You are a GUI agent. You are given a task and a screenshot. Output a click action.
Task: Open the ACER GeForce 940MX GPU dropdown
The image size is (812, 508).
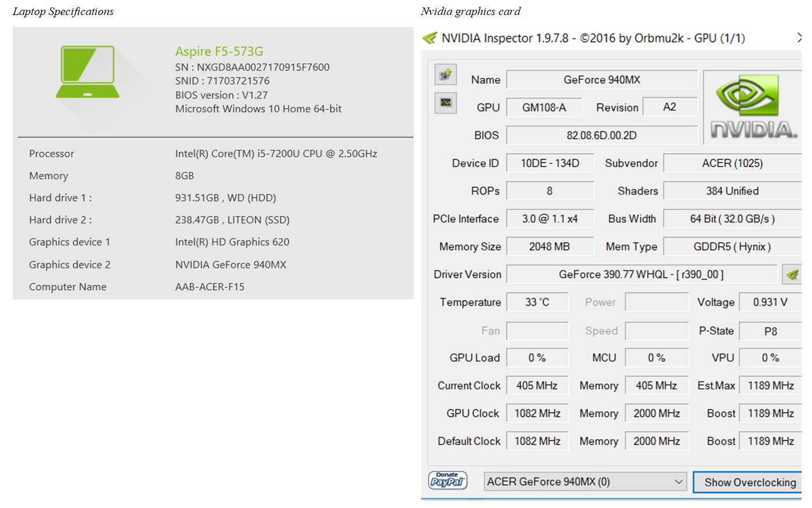click(585, 481)
